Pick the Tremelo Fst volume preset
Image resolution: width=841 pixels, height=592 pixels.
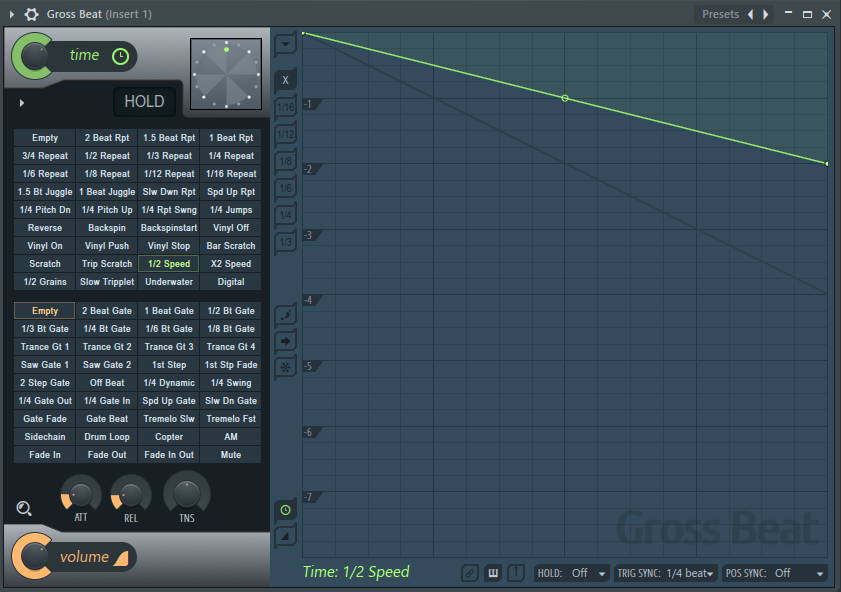point(231,419)
